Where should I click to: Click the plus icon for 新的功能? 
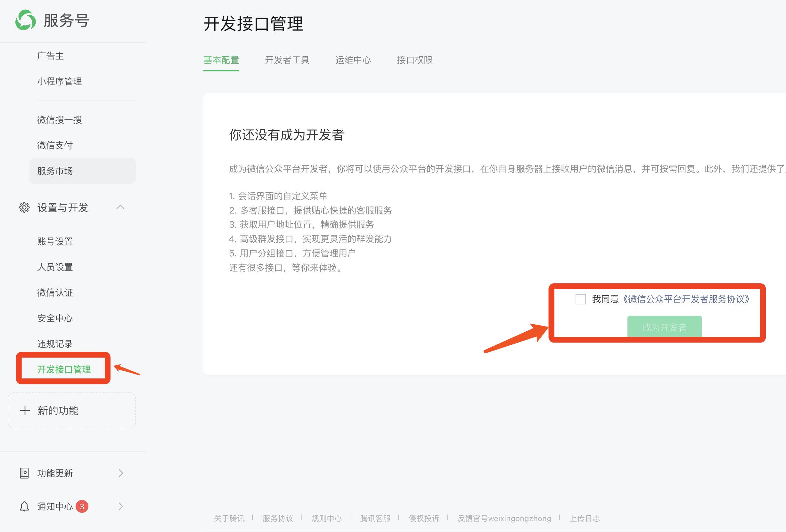coord(25,410)
